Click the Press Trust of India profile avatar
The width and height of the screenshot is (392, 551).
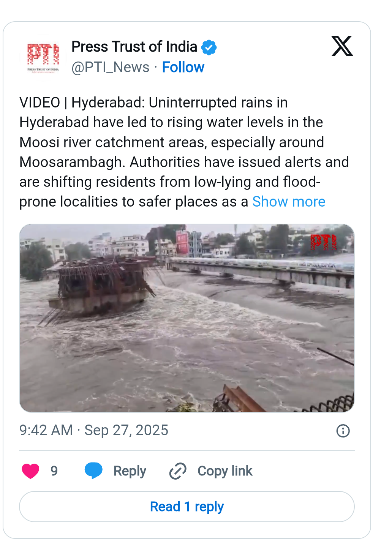[43, 57]
